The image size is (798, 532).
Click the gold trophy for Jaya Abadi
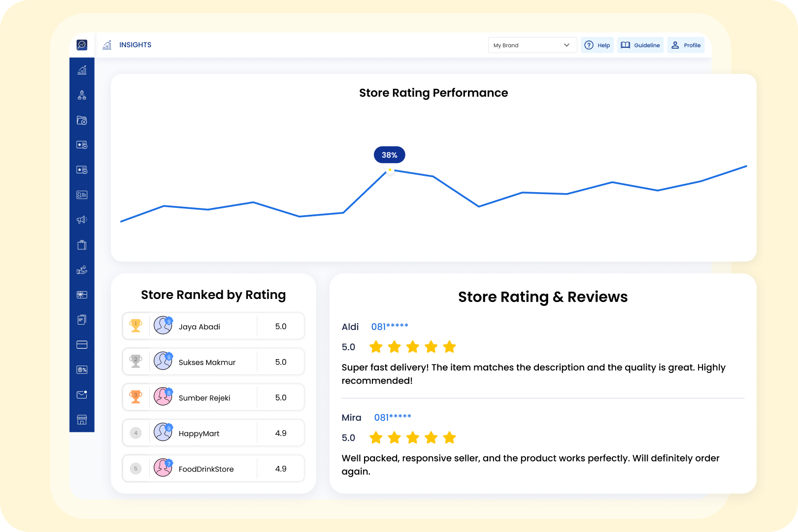point(136,326)
